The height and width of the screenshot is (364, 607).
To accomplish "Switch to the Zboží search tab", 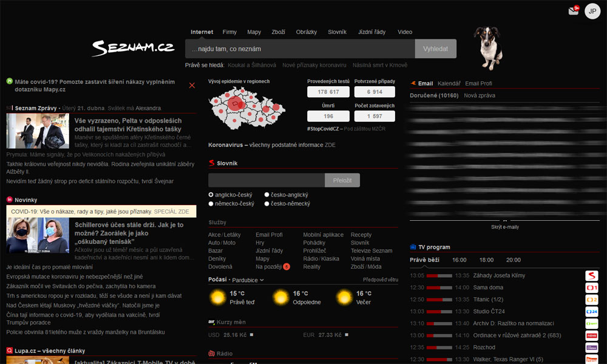I will pyautogui.click(x=279, y=32).
